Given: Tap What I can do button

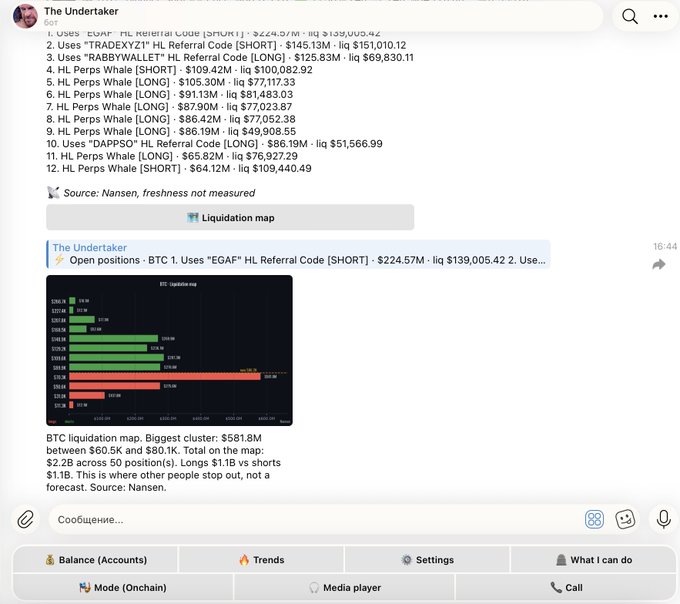Looking at the screenshot, I should (593, 560).
